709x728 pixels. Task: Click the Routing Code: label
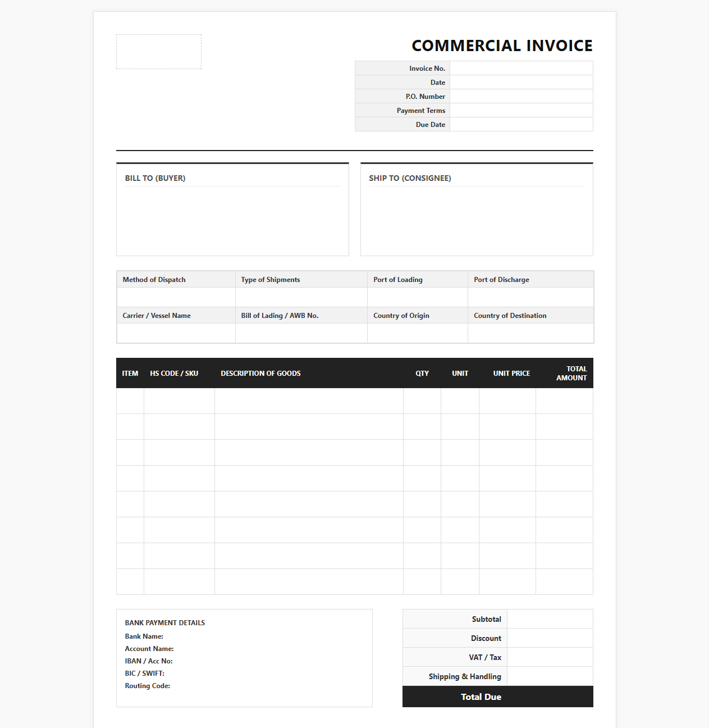click(148, 686)
